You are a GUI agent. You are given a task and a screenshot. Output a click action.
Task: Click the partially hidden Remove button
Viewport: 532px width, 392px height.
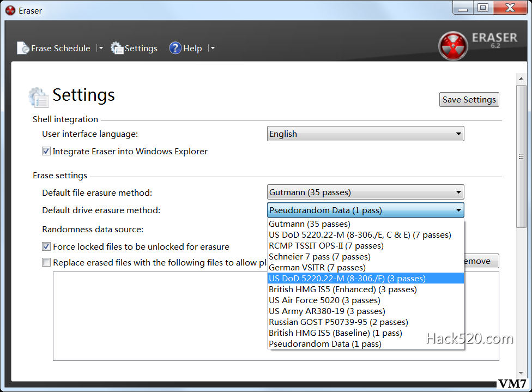[481, 261]
